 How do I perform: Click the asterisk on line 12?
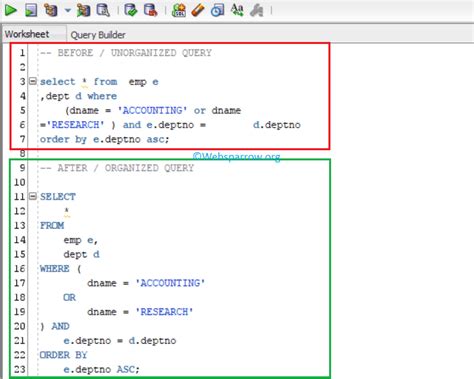pos(67,211)
